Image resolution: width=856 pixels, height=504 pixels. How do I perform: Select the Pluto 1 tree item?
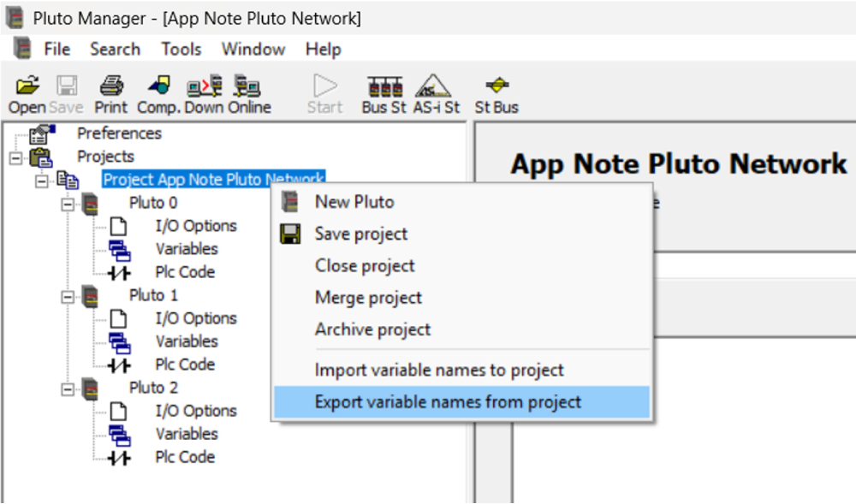pyautogui.click(x=153, y=295)
